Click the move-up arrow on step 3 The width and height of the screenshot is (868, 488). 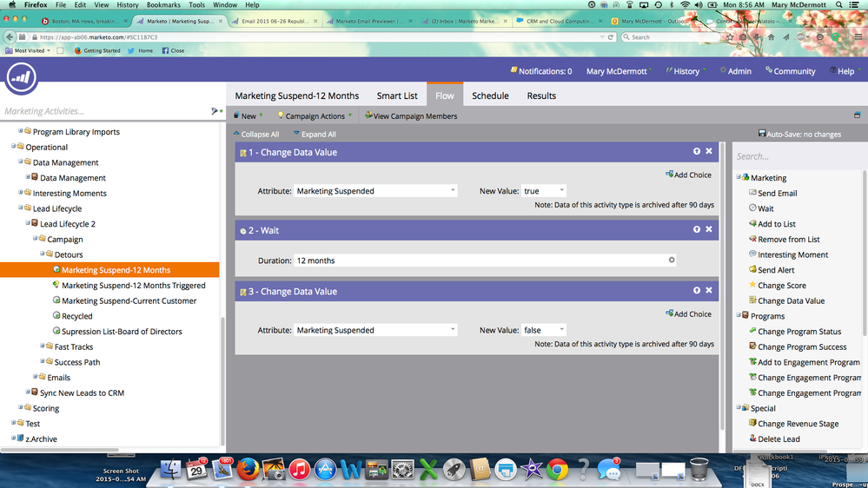tap(696, 290)
